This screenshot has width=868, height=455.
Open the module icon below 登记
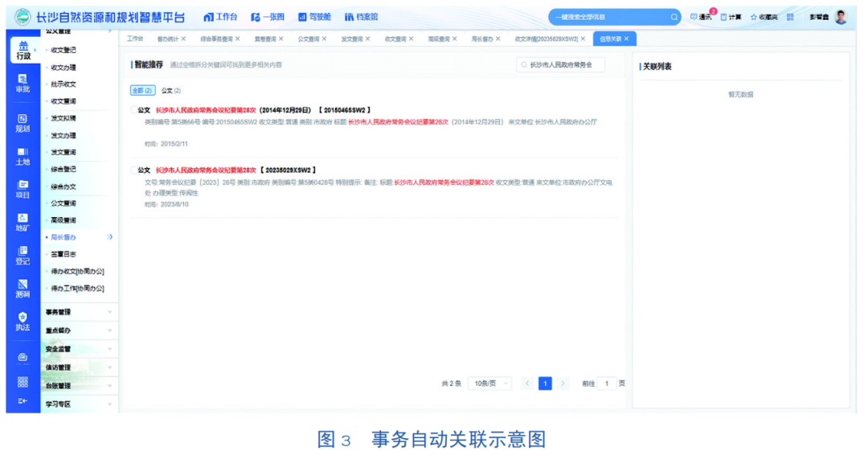(23, 289)
